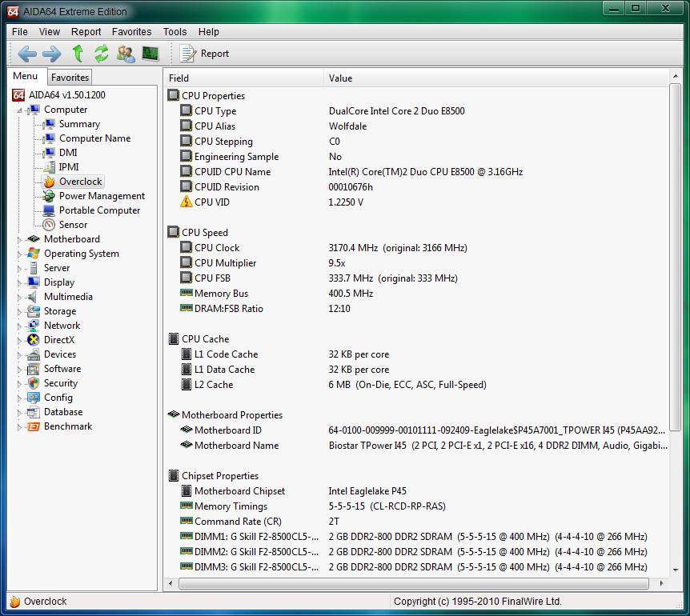Click the Security shield icon
Viewport: 690px width, 616px height.
coord(34,383)
